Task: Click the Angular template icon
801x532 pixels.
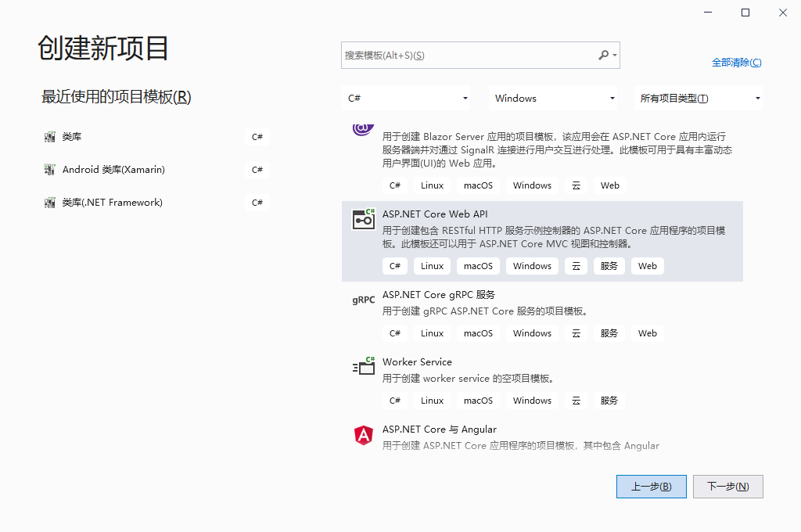Action: point(364,435)
